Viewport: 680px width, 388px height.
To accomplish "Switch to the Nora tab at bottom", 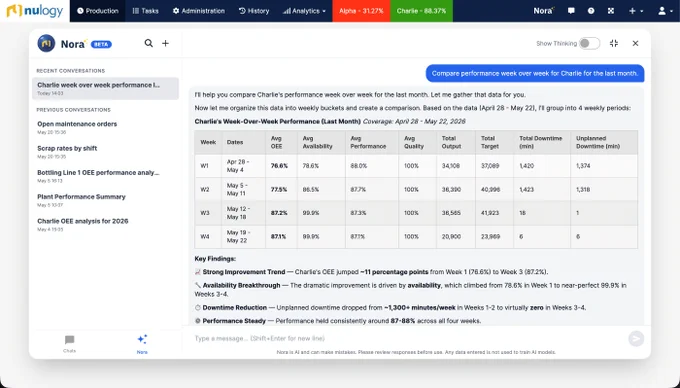I will click(x=142, y=344).
